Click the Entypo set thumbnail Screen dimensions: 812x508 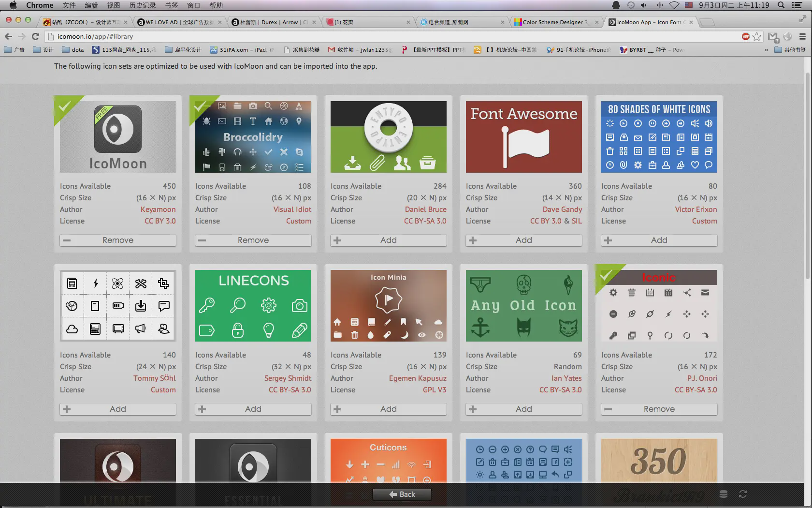coord(388,137)
